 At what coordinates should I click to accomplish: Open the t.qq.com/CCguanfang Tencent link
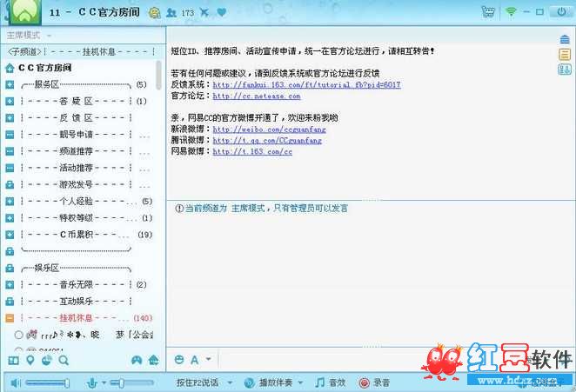[x=267, y=140]
